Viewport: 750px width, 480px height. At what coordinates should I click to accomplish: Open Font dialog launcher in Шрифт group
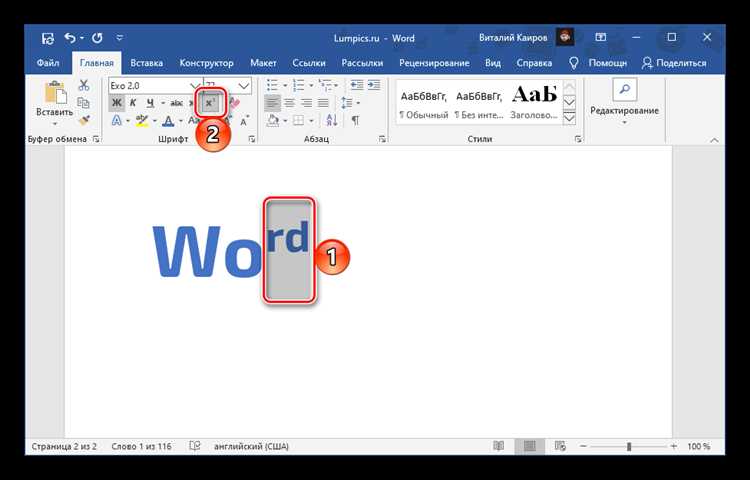pos(252,139)
